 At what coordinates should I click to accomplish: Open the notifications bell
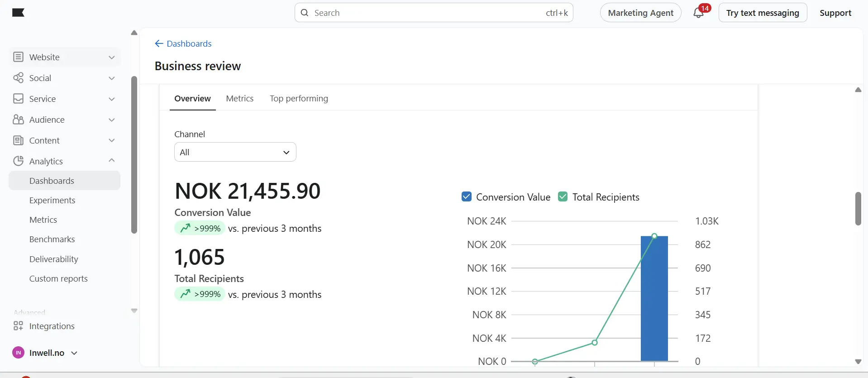(698, 13)
